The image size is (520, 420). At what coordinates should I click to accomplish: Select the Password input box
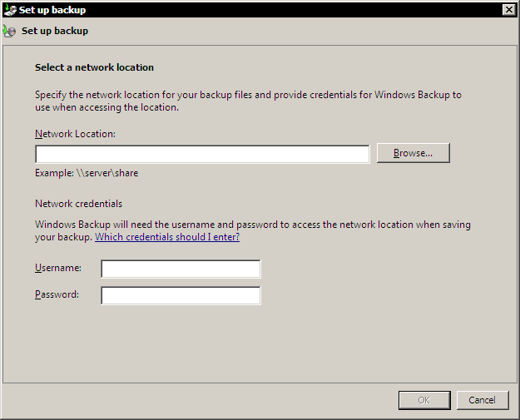(x=181, y=296)
